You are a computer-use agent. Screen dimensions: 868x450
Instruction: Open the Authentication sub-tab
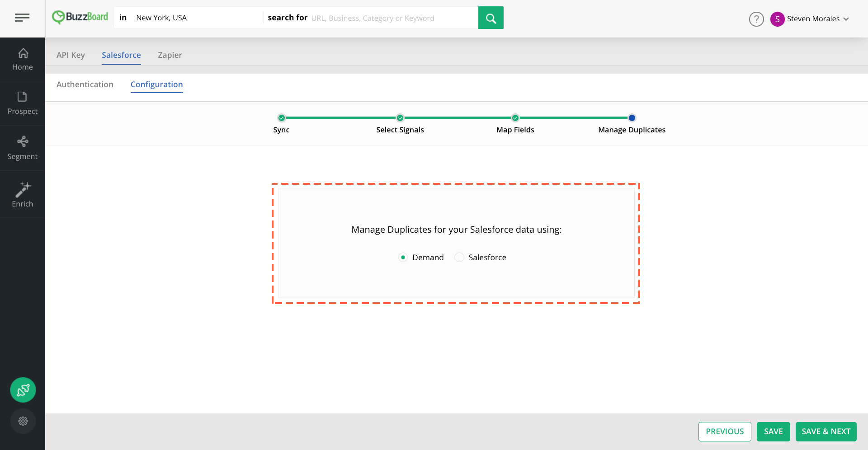click(85, 84)
